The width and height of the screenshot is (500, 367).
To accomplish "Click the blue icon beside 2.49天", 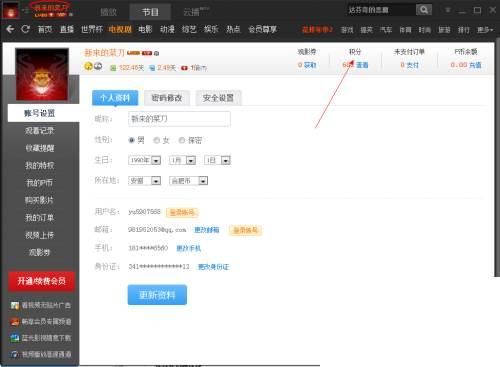I will [x=152, y=68].
